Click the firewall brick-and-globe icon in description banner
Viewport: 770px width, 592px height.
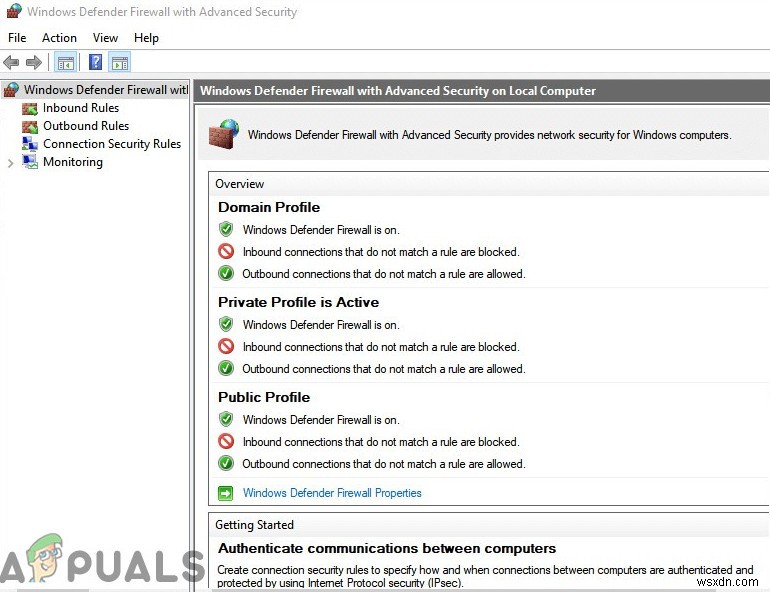224,134
